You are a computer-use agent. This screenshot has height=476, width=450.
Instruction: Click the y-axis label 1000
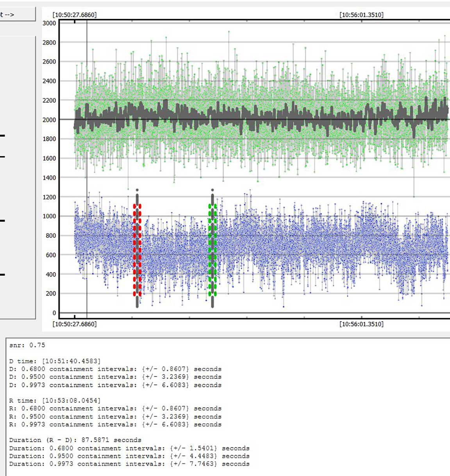point(49,216)
